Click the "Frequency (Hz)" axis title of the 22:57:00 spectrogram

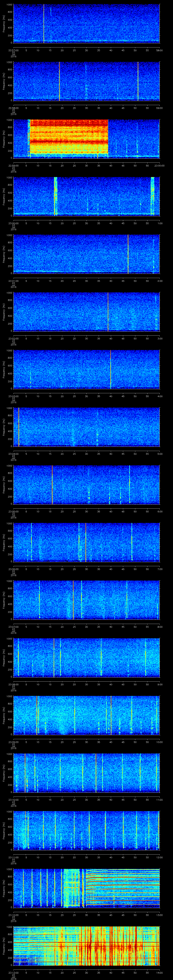[x=4, y=24]
